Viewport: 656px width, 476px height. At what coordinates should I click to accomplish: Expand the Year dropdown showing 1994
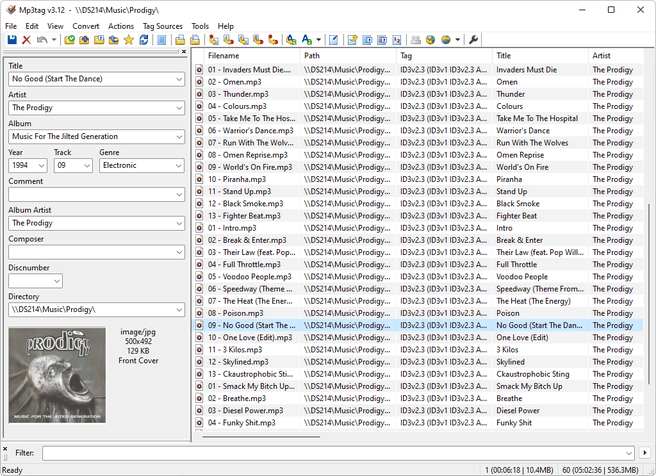(x=41, y=166)
